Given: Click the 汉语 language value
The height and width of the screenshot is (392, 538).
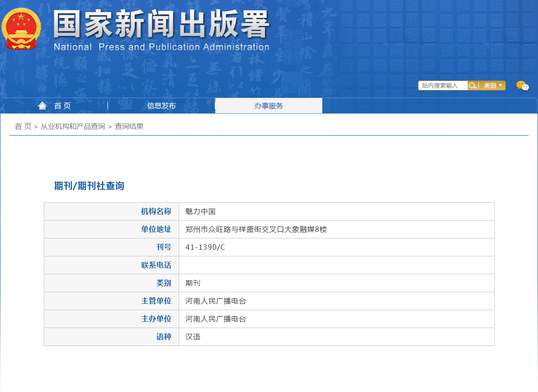Looking at the screenshot, I should tap(193, 337).
